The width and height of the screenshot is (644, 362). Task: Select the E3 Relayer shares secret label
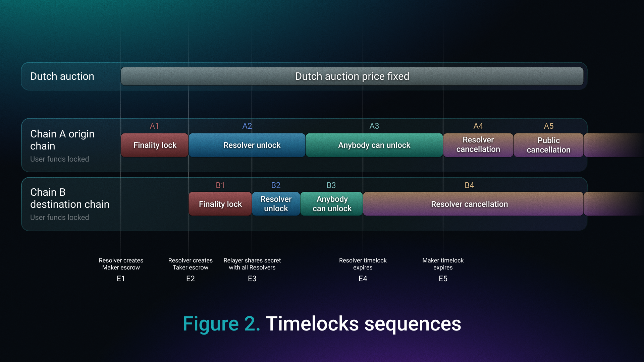coord(252,264)
